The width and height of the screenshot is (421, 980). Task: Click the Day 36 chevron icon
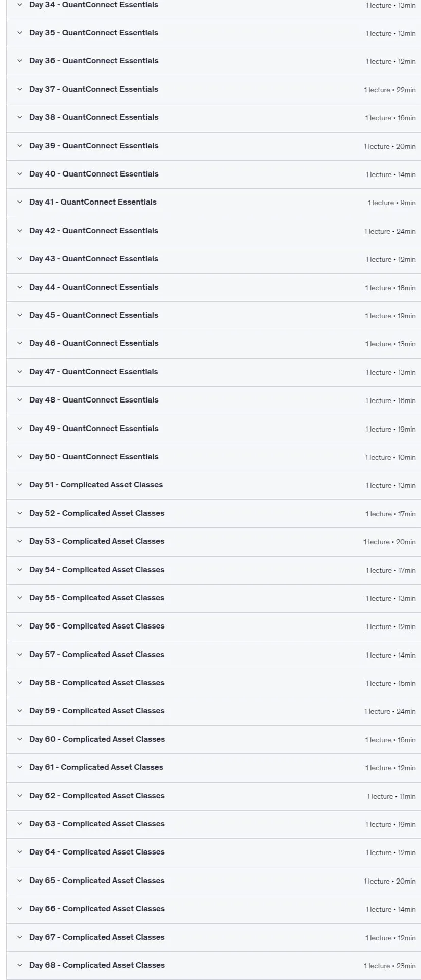(20, 61)
